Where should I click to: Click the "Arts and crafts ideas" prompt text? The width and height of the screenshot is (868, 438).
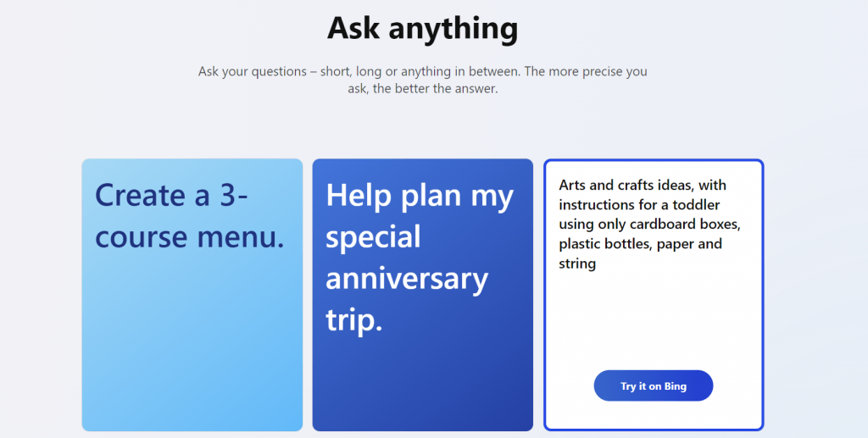click(643, 185)
